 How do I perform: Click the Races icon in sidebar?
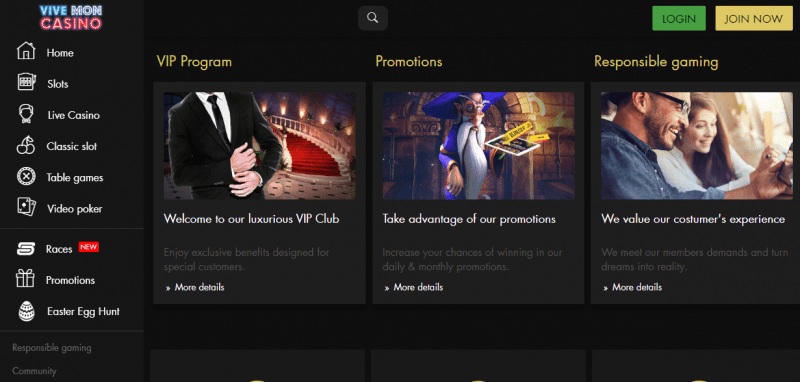click(26, 249)
